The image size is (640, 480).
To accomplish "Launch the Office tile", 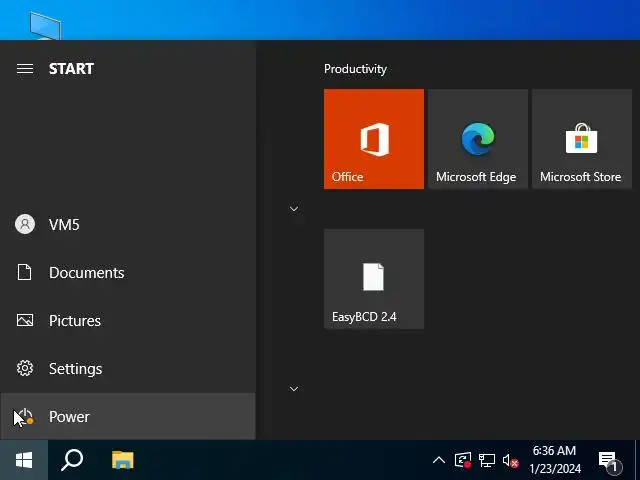I will pos(374,139).
